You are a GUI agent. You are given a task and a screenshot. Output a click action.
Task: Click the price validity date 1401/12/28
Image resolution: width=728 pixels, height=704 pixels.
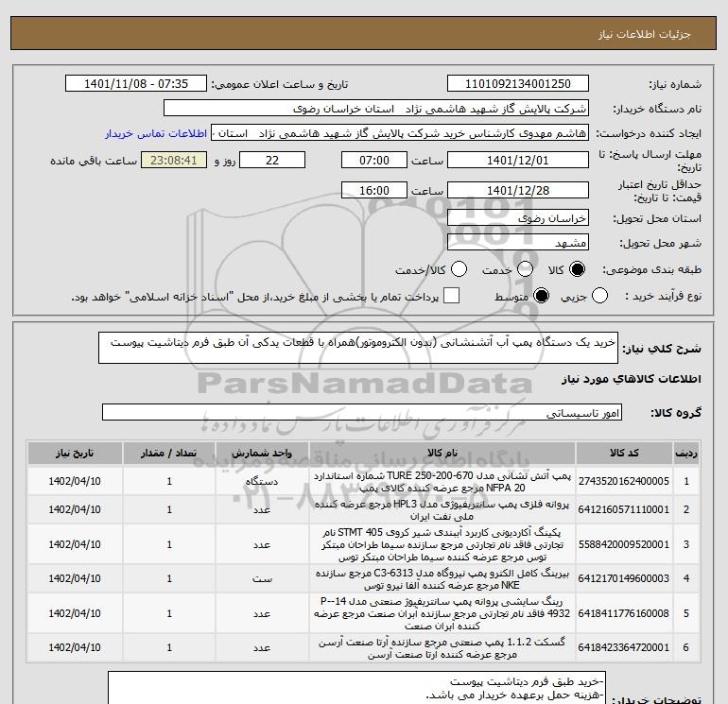pos(516,191)
